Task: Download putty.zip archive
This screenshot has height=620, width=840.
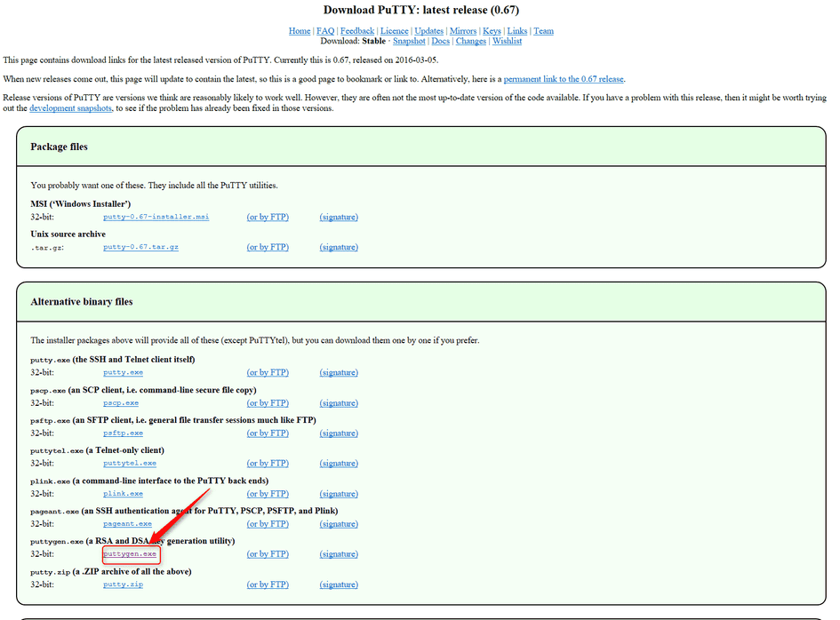Action: click(123, 584)
